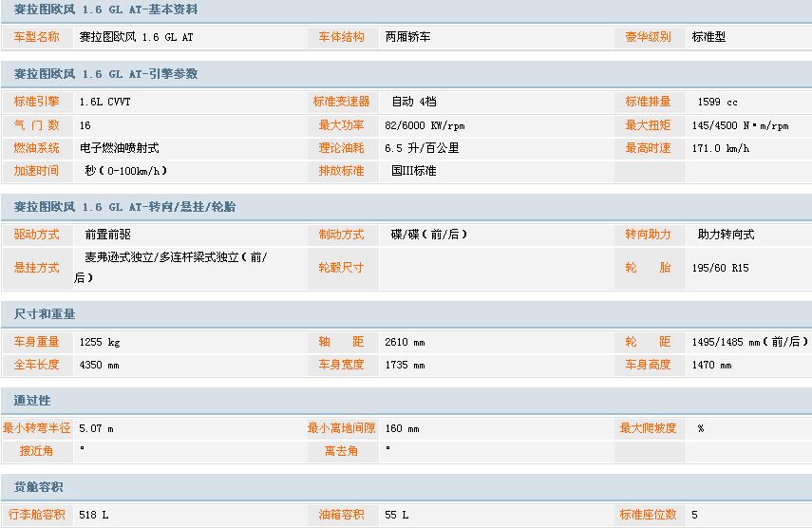
Task: Click the 尺寸和重量 section header
Action: coord(45,313)
